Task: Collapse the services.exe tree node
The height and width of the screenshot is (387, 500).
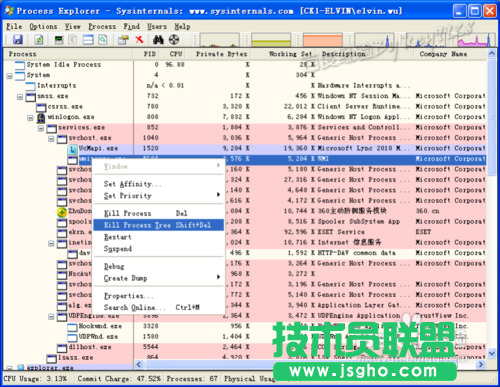Action: click(x=41, y=128)
